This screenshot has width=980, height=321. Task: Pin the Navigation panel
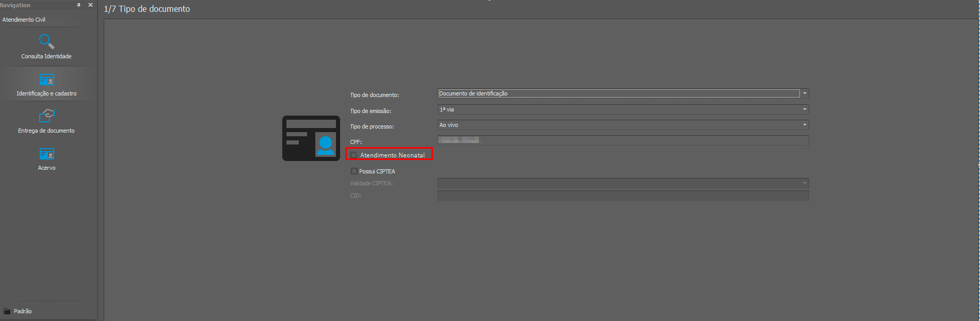point(79,5)
